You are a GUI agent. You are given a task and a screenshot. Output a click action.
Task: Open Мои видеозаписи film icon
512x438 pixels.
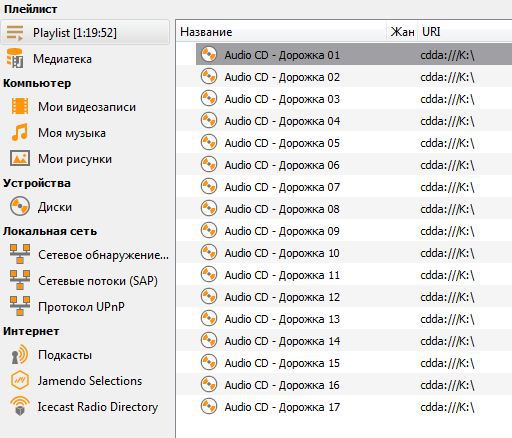[x=20, y=106]
